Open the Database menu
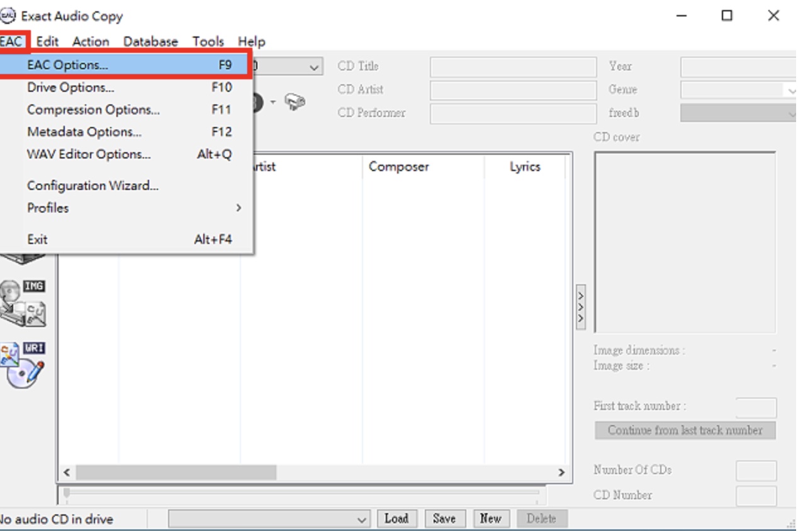Viewport: 798px width, 532px height. pos(150,42)
